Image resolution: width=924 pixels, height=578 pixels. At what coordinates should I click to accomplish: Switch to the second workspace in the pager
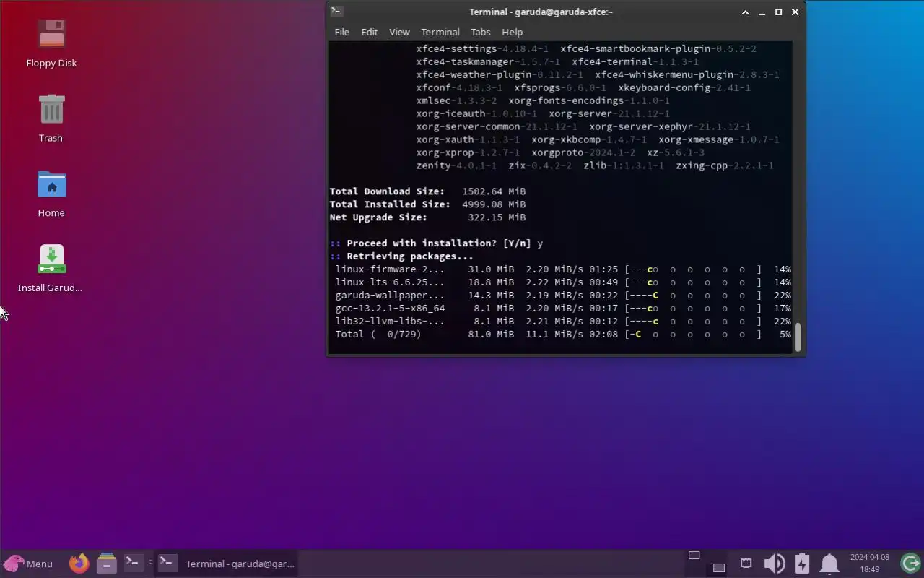coord(719,567)
